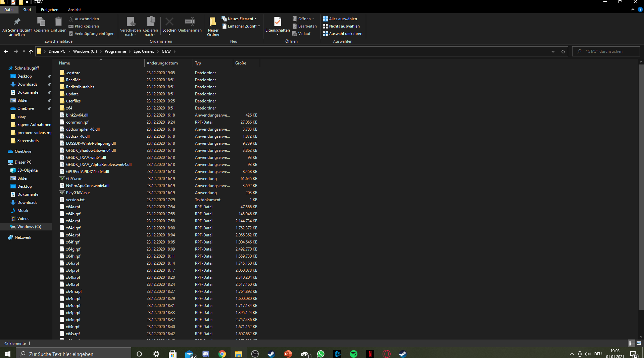This screenshot has width=644, height=358.
Task: Switch to the Ansicht ribbon tab
Action: [x=74, y=9]
